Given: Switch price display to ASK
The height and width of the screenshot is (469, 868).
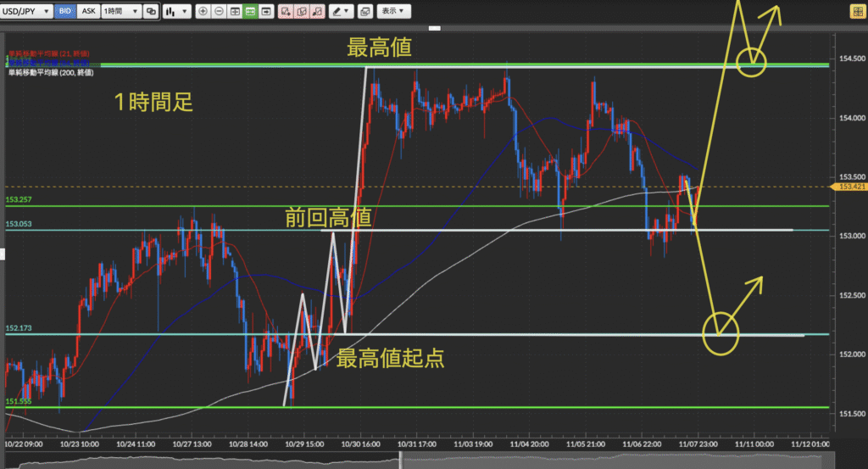Looking at the screenshot, I should pyautogui.click(x=86, y=12).
